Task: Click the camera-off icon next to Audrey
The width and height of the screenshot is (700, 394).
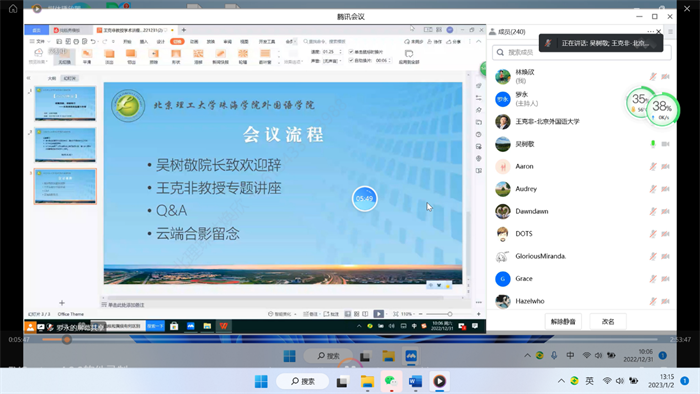Action: (665, 189)
